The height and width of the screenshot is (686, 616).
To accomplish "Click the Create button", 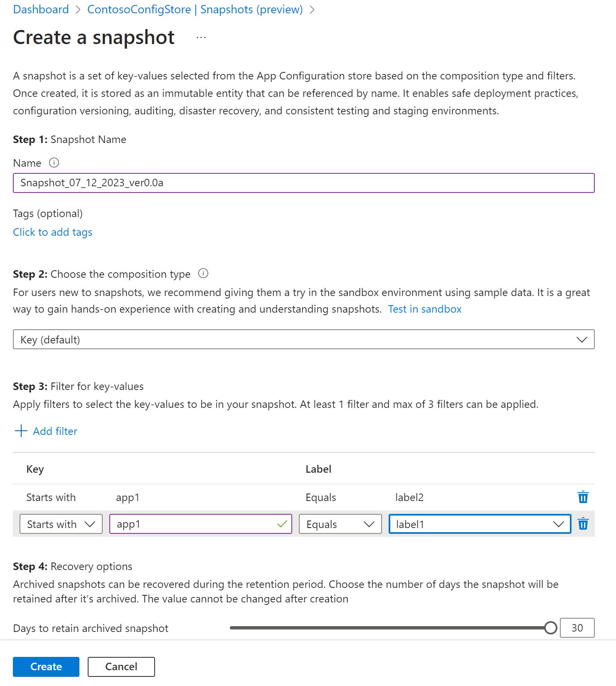I will [46, 667].
